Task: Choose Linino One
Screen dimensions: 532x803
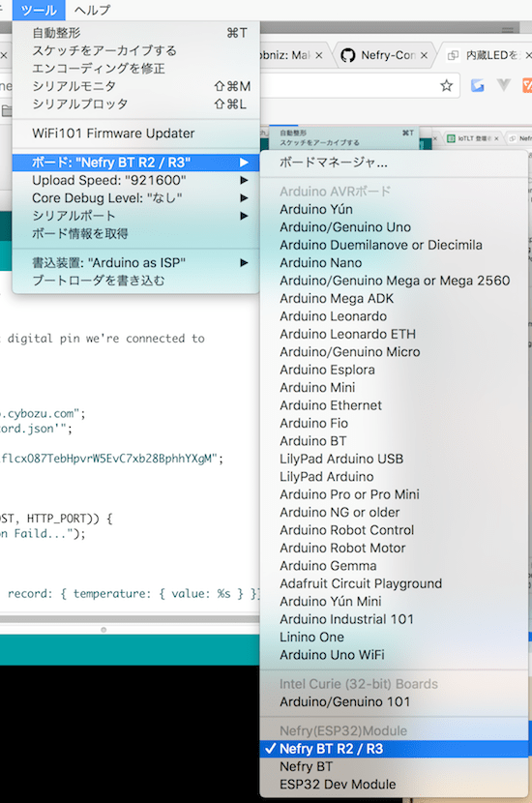Action: (394, 637)
